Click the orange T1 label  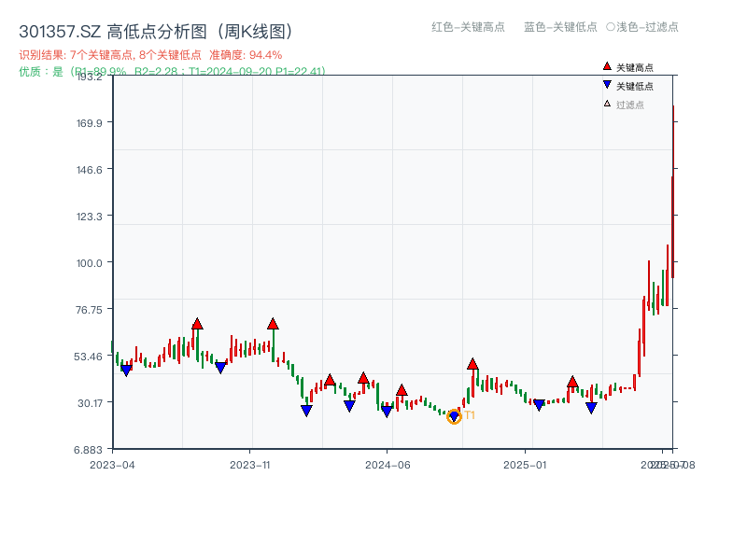470,415
